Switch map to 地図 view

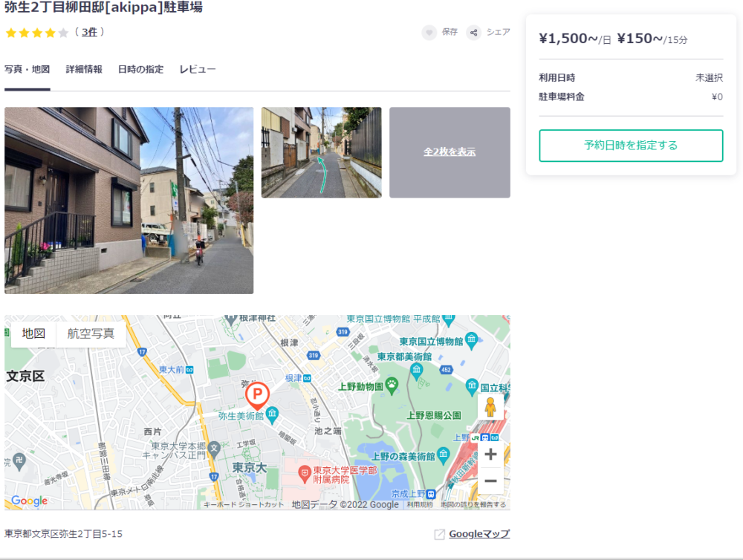click(33, 333)
